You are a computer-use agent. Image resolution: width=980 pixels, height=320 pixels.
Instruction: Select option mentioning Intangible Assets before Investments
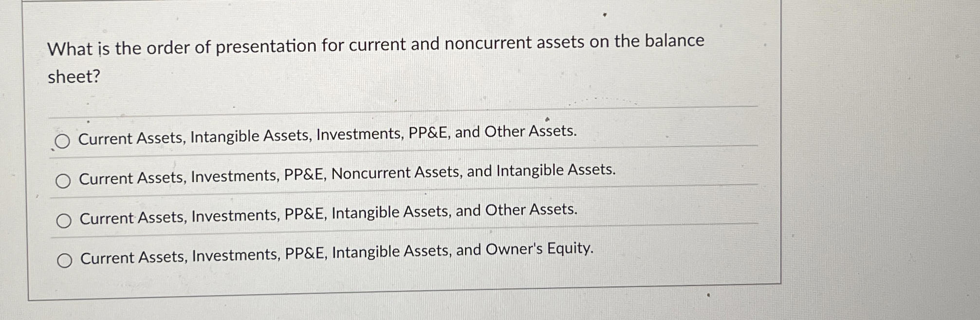tap(327, 138)
